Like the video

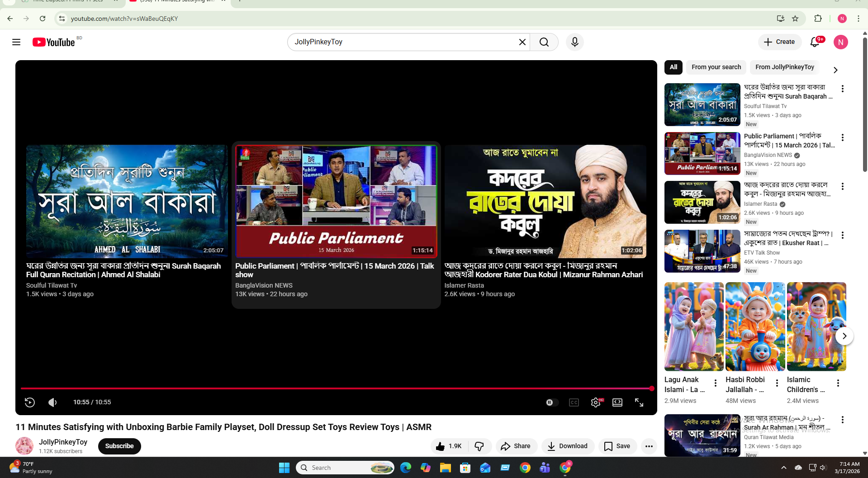point(449,446)
